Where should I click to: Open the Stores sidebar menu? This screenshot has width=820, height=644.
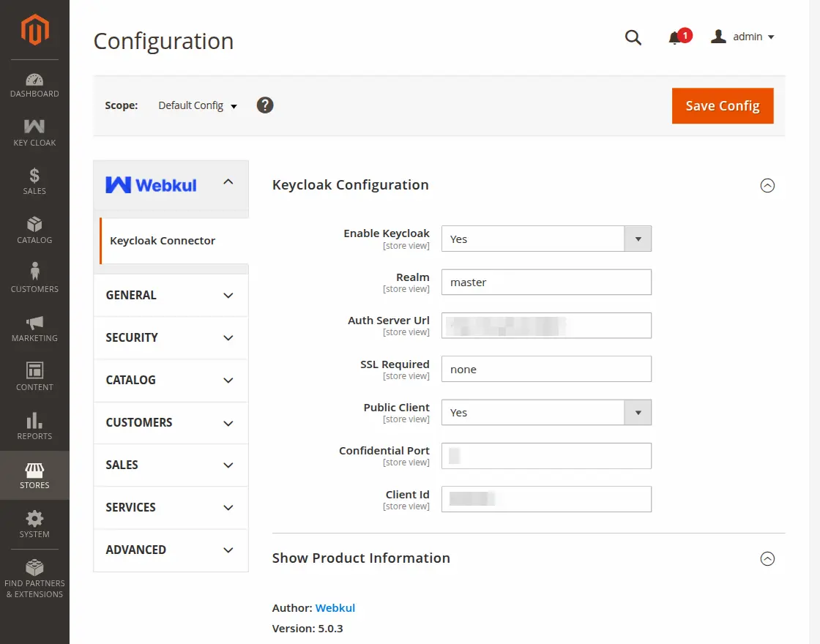pos(34,476)
